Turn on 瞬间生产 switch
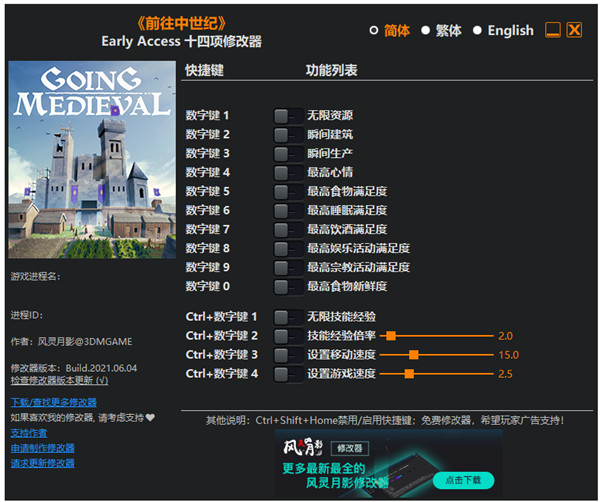Screen dimensions: 600x502 287,154
